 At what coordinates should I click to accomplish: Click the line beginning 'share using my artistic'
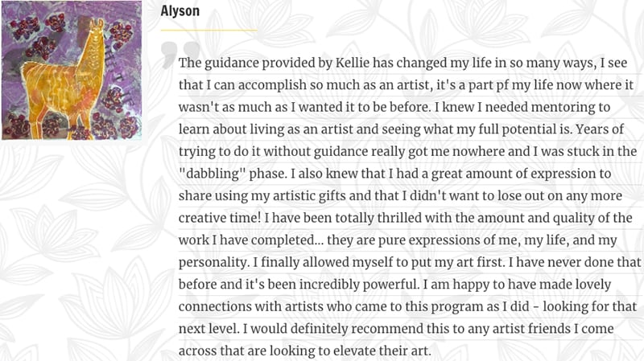[400, 196]
